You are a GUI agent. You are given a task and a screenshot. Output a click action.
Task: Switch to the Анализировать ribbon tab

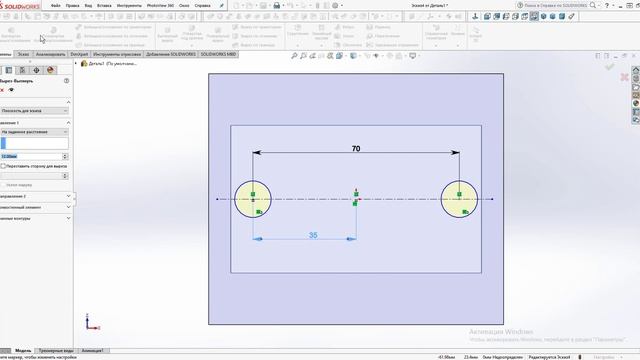(51, 54)
